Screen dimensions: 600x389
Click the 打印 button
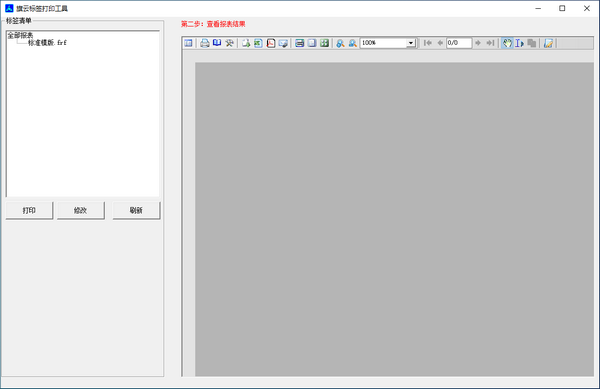tap(29, 210)
